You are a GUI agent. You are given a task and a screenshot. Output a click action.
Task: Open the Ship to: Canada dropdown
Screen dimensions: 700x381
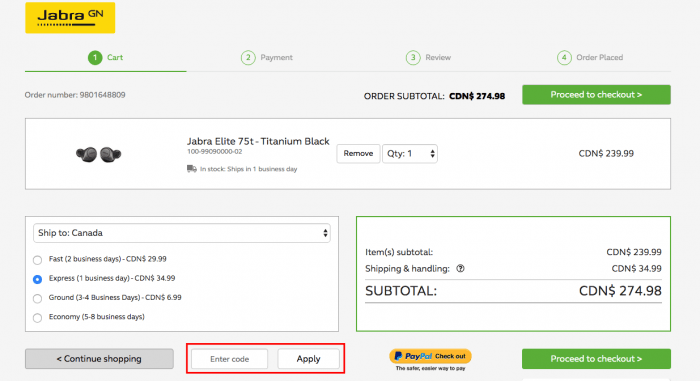tap(182, 233)
